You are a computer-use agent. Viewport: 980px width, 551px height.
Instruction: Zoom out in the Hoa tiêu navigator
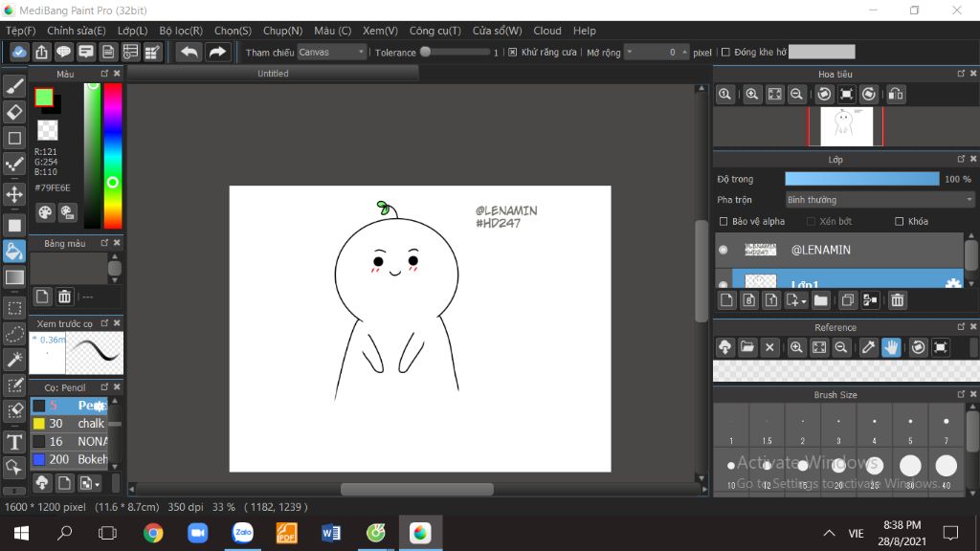[796, 95]
